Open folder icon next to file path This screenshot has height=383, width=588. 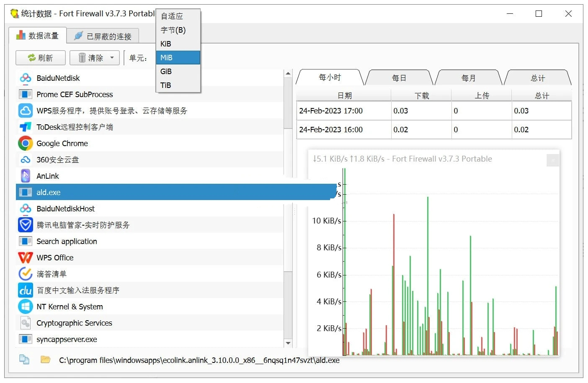(x=45, y=360)
